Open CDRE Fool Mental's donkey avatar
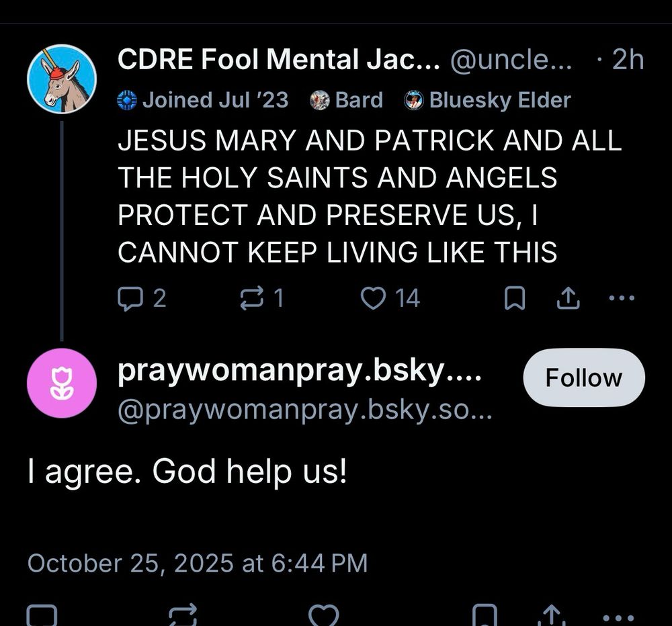672x626 pixels. (62, 79)
